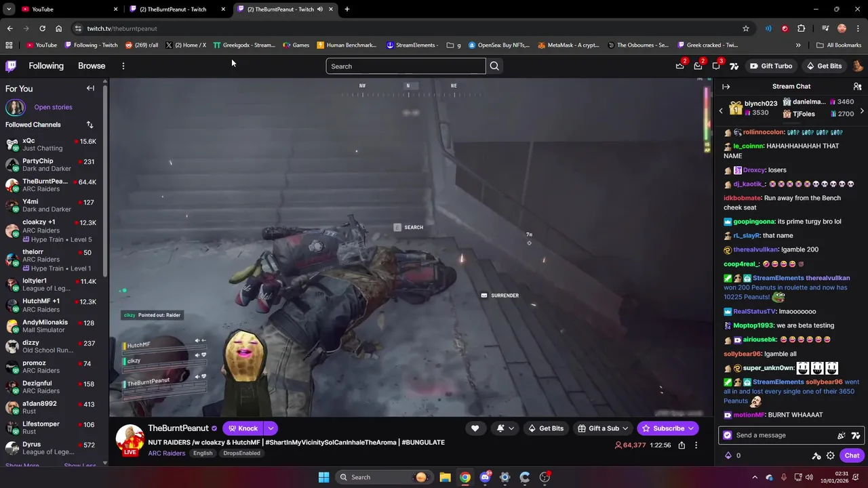Go to Following page
868x488 pixels.
pyautogui.click(x=46, y=66)
